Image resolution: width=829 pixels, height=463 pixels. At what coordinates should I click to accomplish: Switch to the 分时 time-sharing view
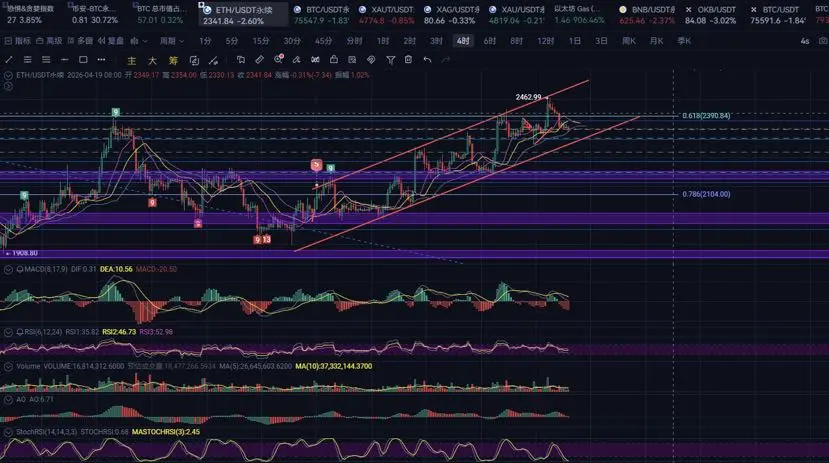(x=354, y=41)
